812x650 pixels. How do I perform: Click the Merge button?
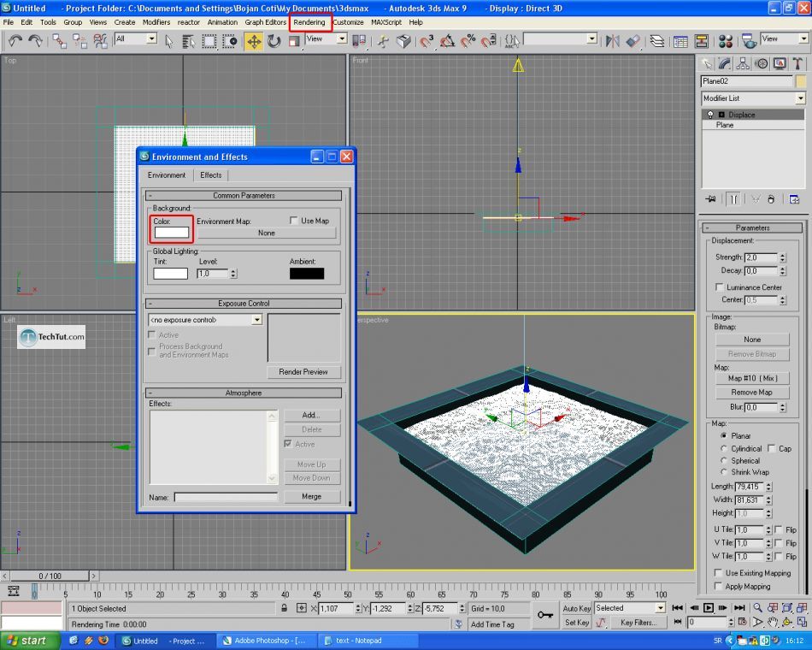pos(311,497)
